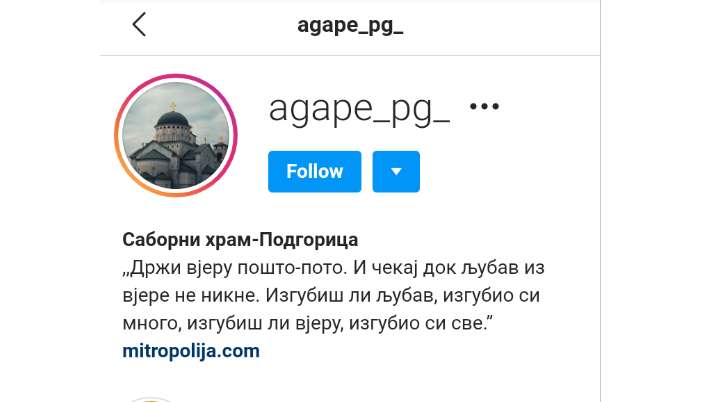
Task: Select the large agape_pg_ username text
Action: tap(359, 109)
